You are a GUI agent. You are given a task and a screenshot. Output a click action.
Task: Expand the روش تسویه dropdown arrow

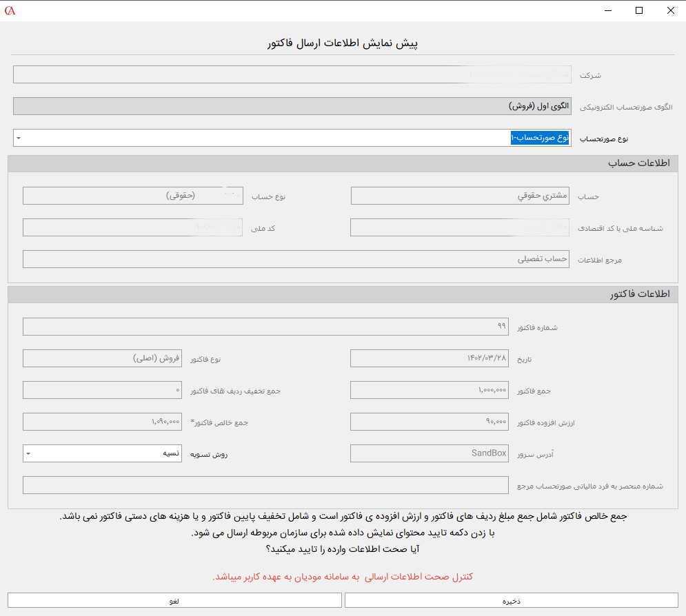(x=28, y=453)
